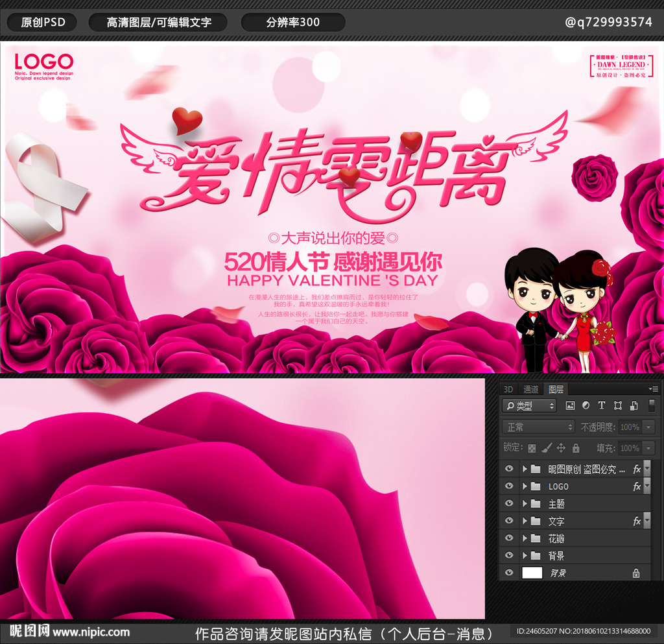
Task: Click the www.nipic.com link at bottom
Action: click(91, 632)
